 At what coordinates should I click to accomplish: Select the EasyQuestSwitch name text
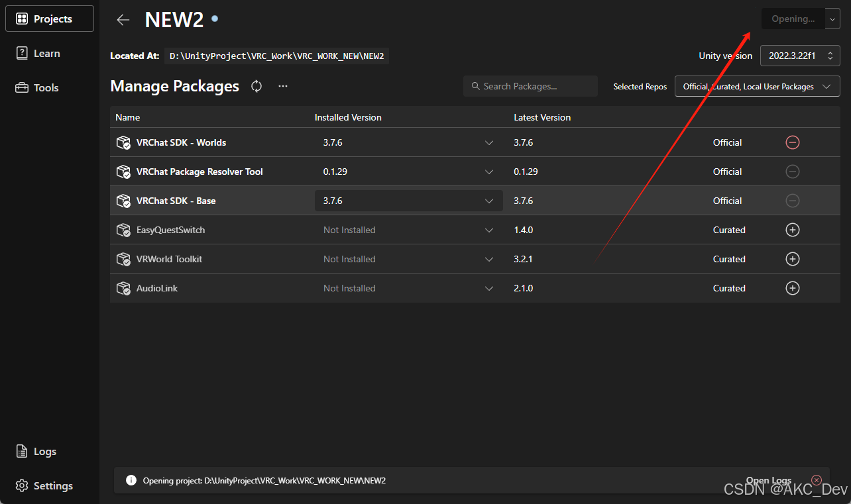[x=170, y=230]
